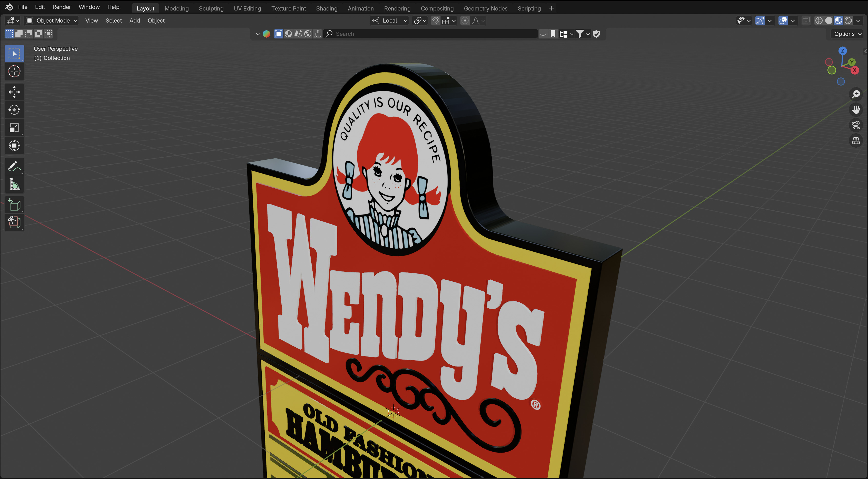Select the Annotate pencil tool
868x479 pixels.
coord(14,166)
